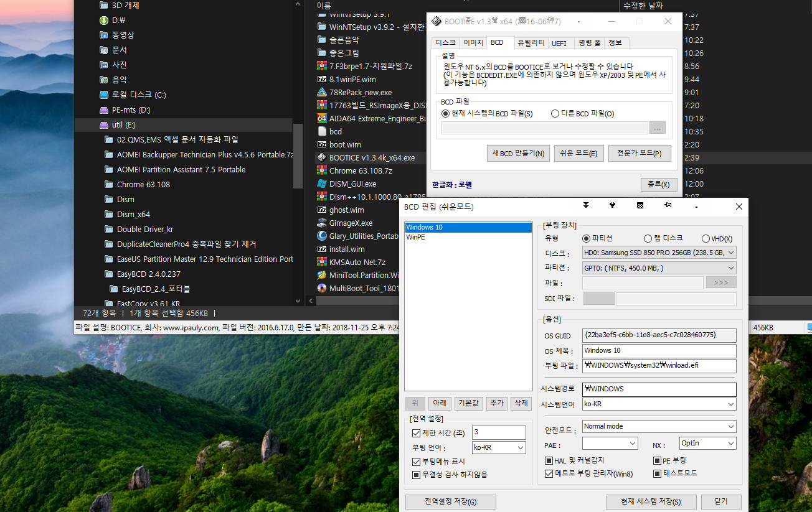Click the Explorer folder tree vertical scrollbar

click(x=298, y=156)
